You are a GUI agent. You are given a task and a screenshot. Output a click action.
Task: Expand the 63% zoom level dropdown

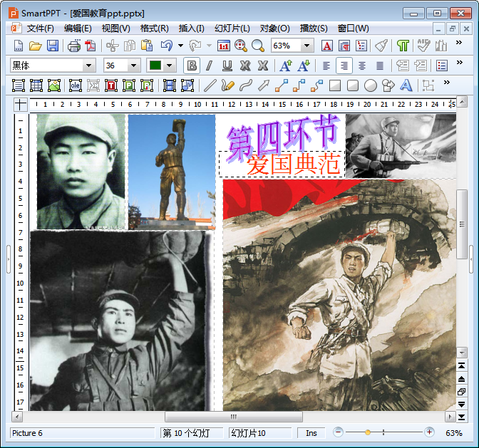click(307, 46)
